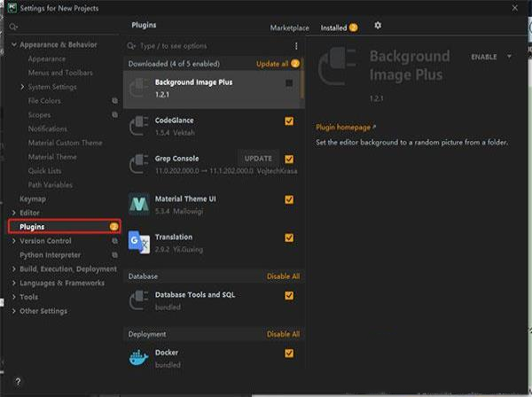Click the CodeGlance plugin icon

point(139,125)
